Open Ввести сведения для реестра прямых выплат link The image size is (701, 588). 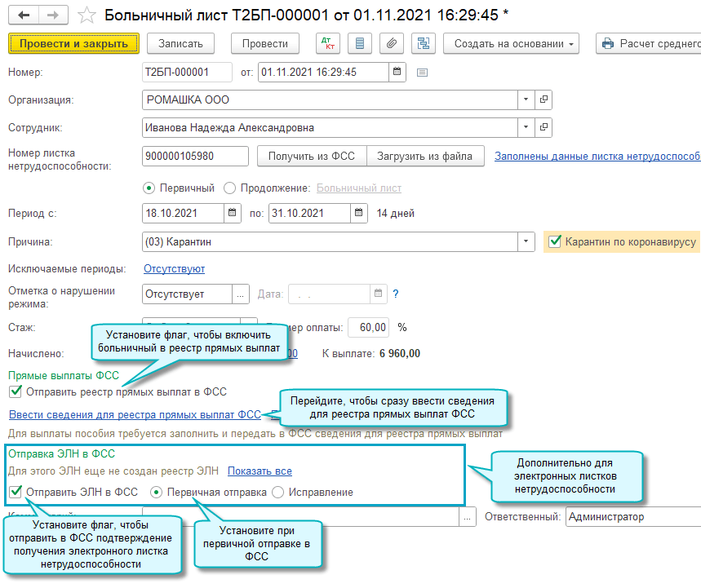[135, 414]
